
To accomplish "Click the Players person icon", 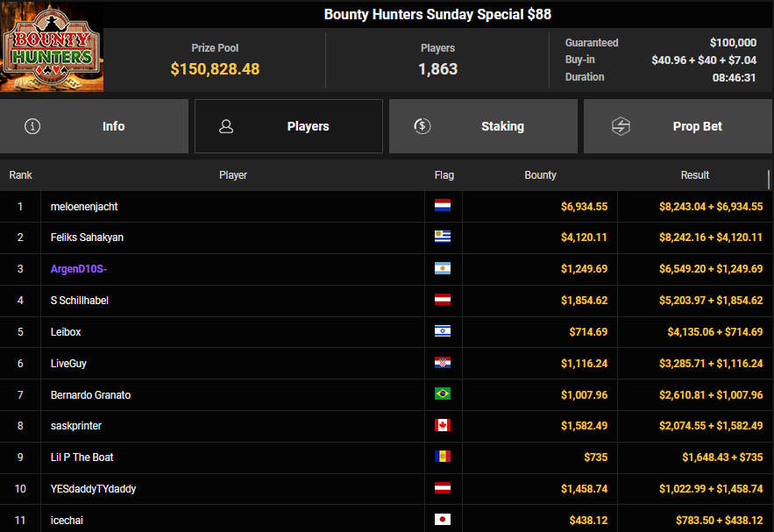I will tap(226, 126).
